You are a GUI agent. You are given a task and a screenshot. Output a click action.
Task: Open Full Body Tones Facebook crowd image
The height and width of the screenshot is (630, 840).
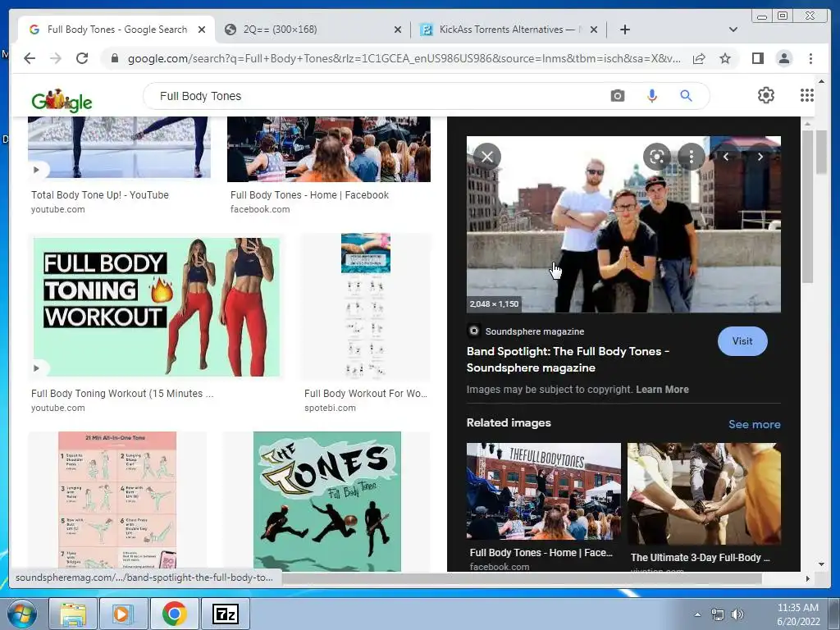pyautogui.click(x=329, y=149)
